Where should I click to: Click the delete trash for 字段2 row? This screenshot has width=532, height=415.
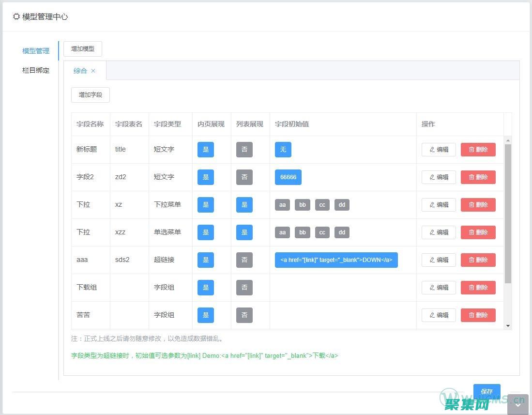[x=478, y=177]
